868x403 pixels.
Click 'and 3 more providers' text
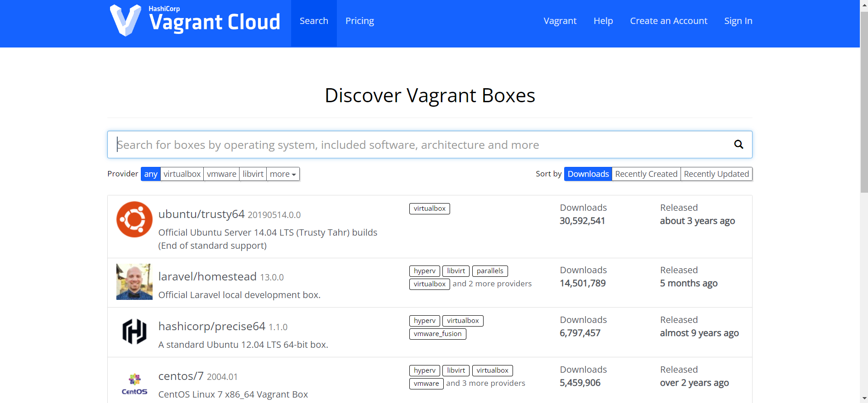click(486, 383)
